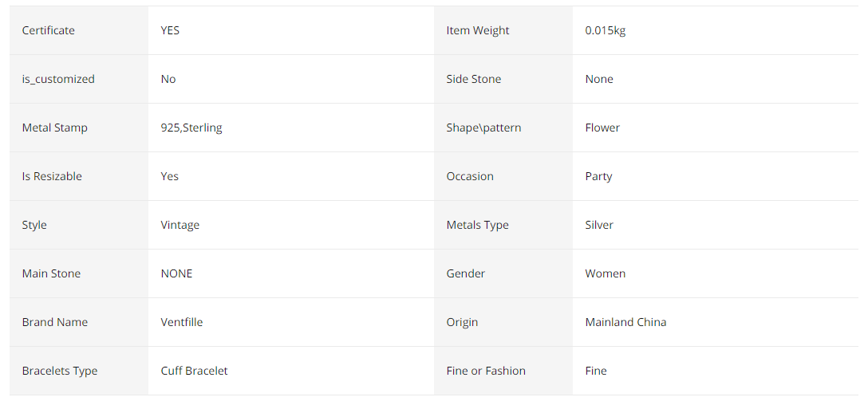Click the Is Resizable label
Viewport: 868px width, 401px height.
[x=52, y=176]
